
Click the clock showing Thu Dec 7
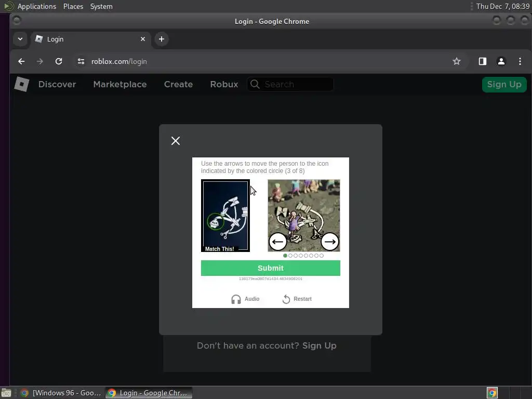[502, 6]
